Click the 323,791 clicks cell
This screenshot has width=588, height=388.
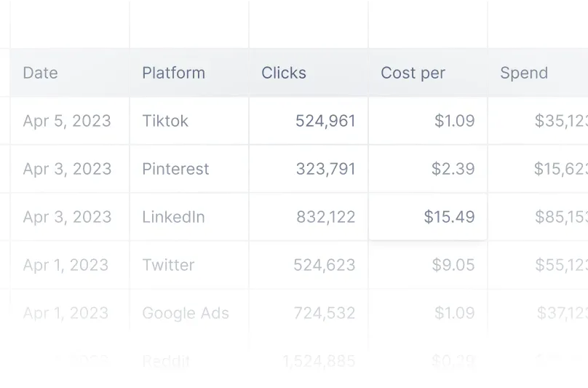pyautogui.click(x=325, y=169)
